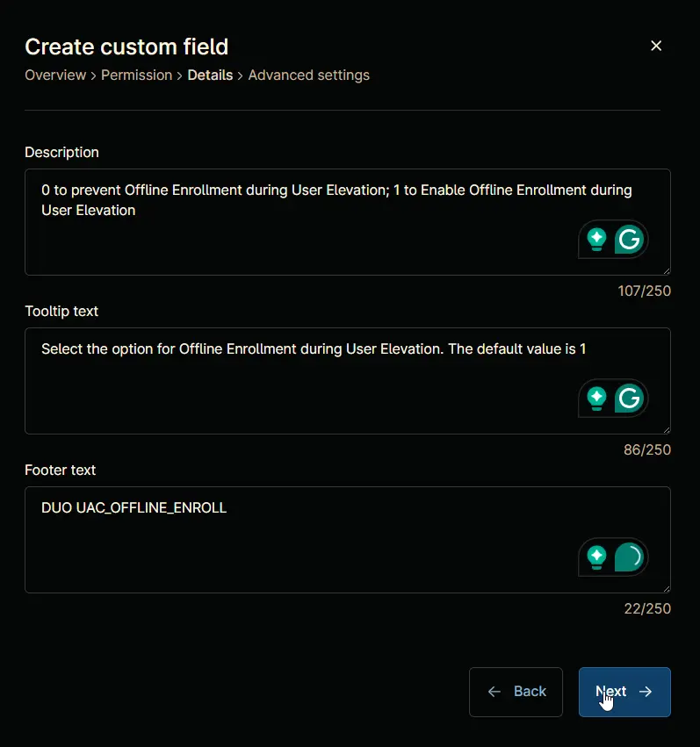Viewport: 700px width, 747px height.
Task: Click the left arrow on the Back button
Action: [x=494, y=692]
